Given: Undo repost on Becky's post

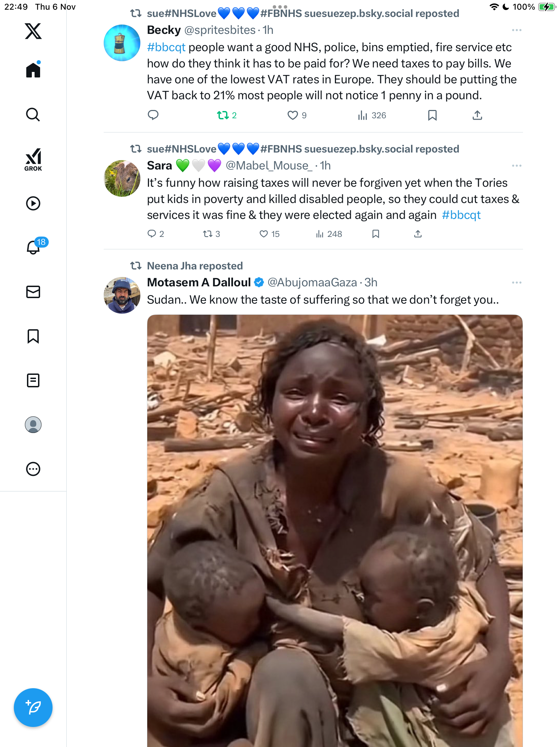Looking at the screenshot, I should point(223,115).
